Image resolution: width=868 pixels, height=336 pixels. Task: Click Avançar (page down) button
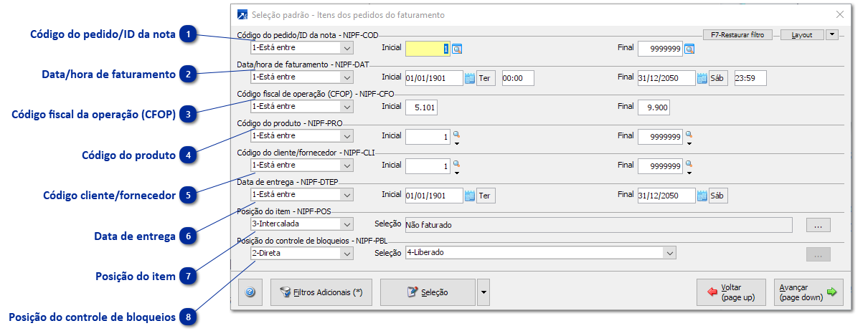click(x=808, y=292)
